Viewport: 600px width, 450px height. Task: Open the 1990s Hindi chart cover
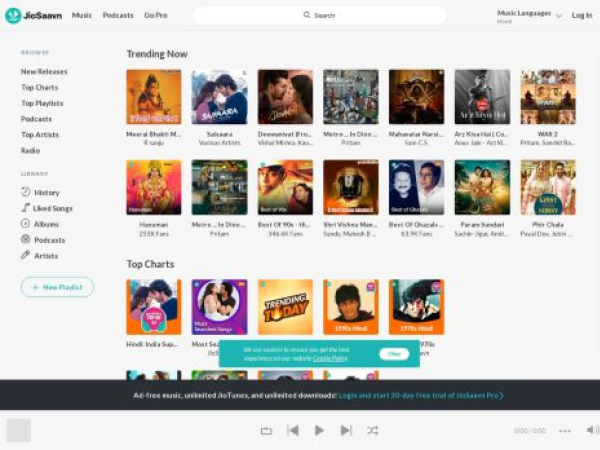pos(351,307)
